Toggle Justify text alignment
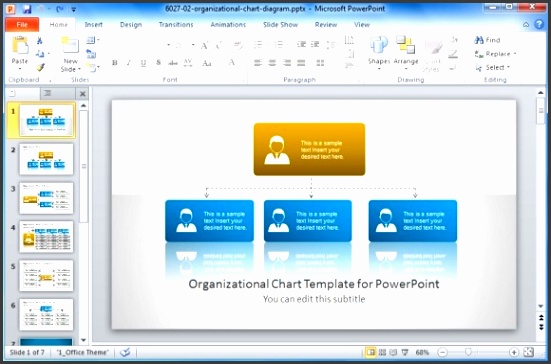 coord(301,63)
